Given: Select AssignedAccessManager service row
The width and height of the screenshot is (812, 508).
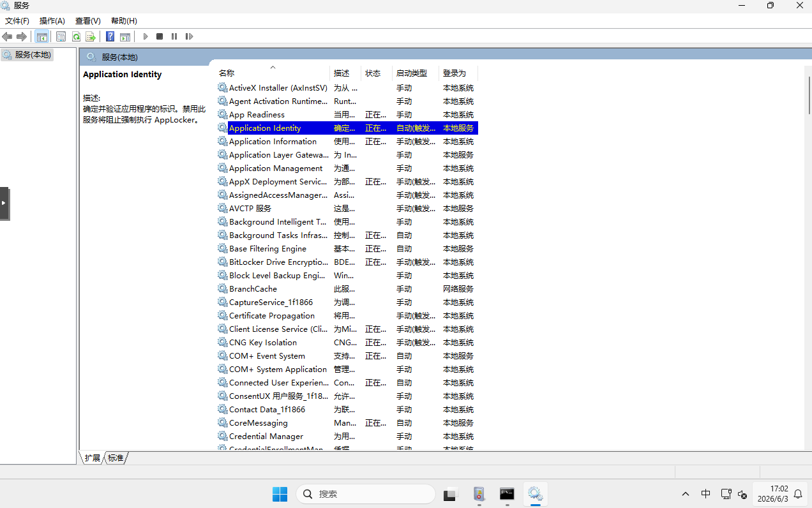Looking at the screenshot, I should pyautogui.click(x=347, y=195).
